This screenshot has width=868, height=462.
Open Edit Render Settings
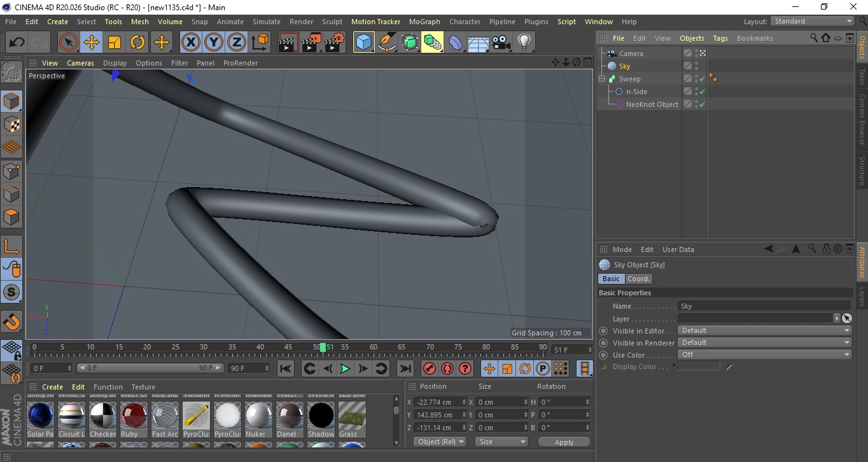point(335,43)
